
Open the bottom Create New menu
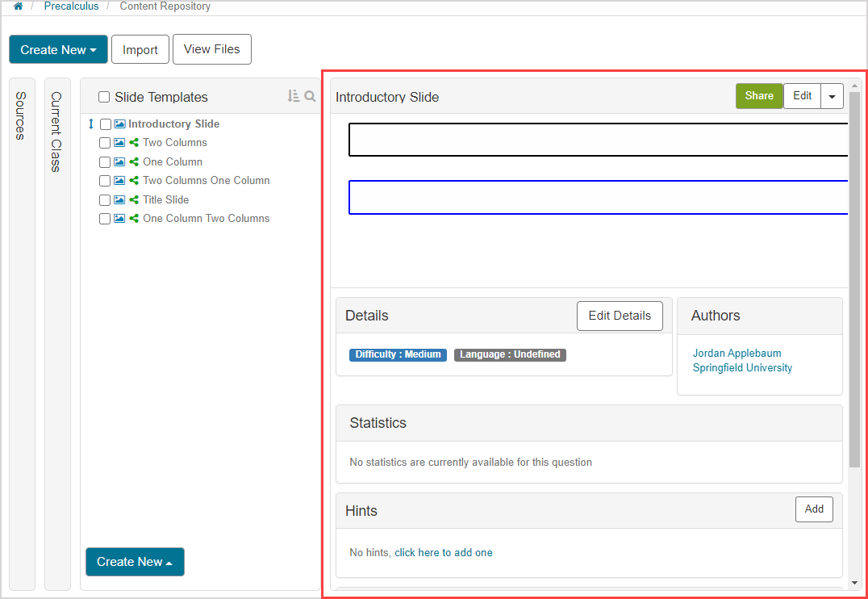tap(135, 562)
